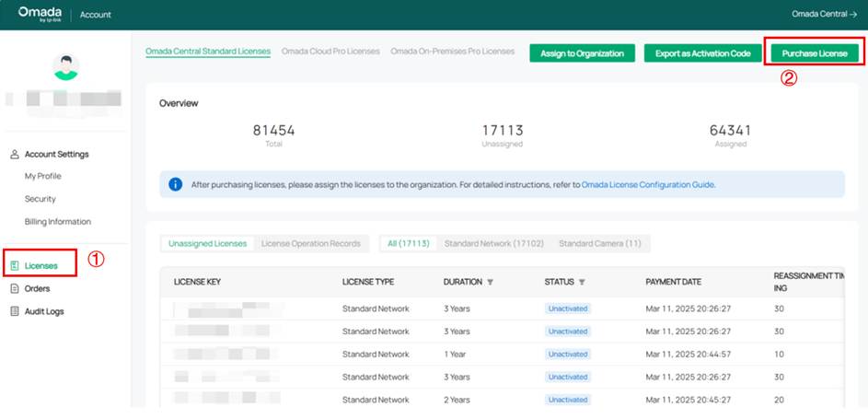Open Orders in sidebar

37,288
